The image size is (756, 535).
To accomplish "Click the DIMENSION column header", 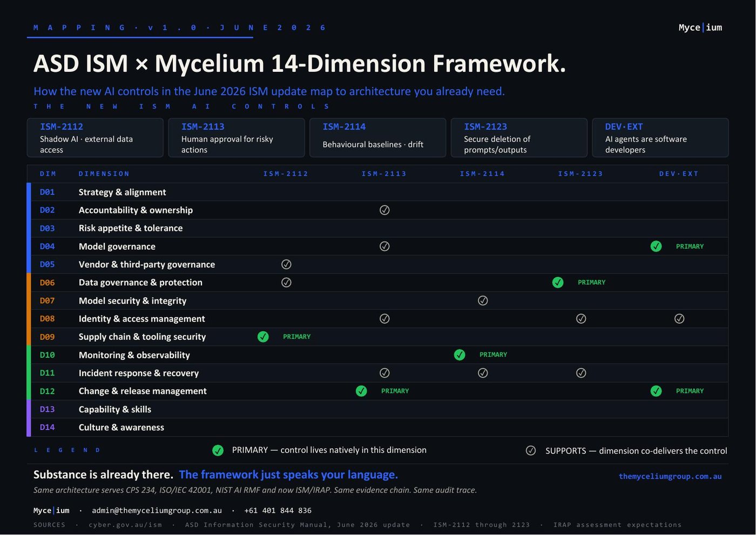I will [104, 174].
